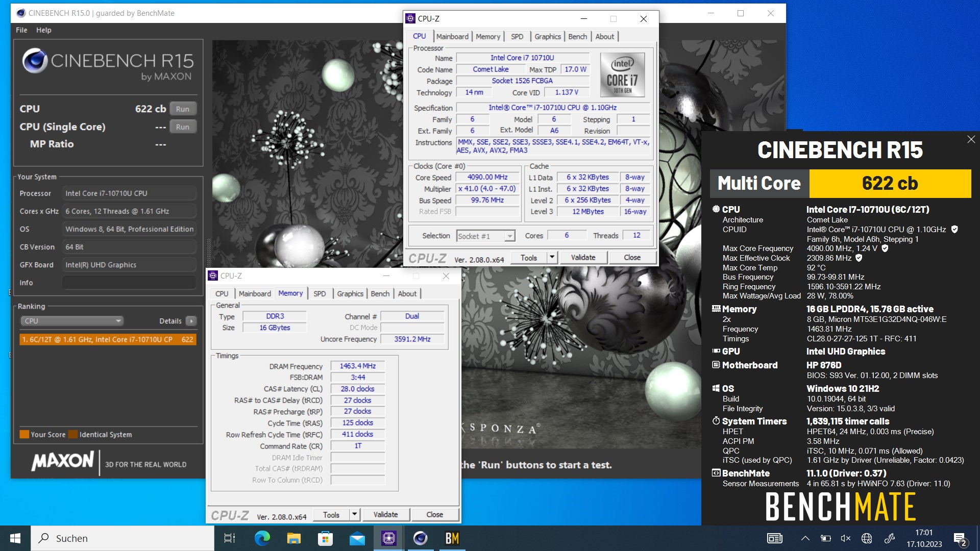This screenshot has height=551, width=980.
Task: Click the Uncore Frequency value 3591.2 MHz
Action: coord(412,339)
